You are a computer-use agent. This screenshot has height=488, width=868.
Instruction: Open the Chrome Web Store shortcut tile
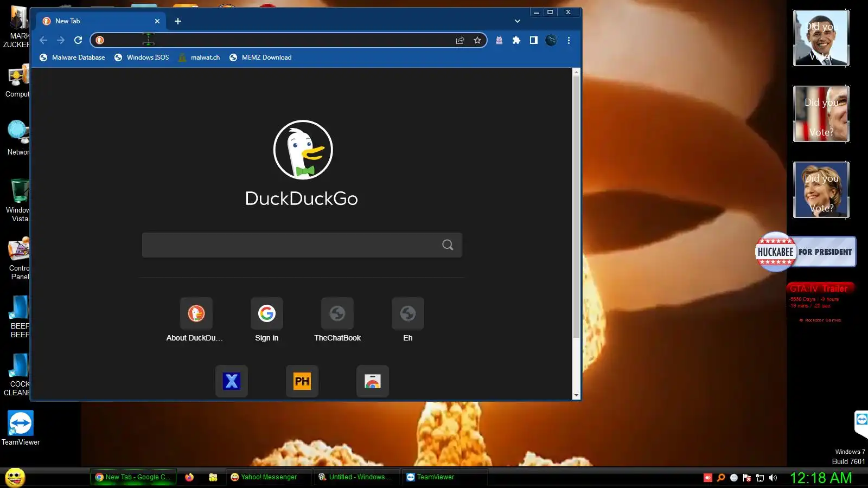(x=373, y=381)
